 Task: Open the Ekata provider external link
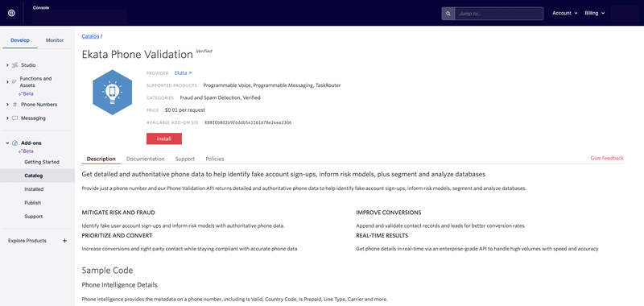pos(184,73)
